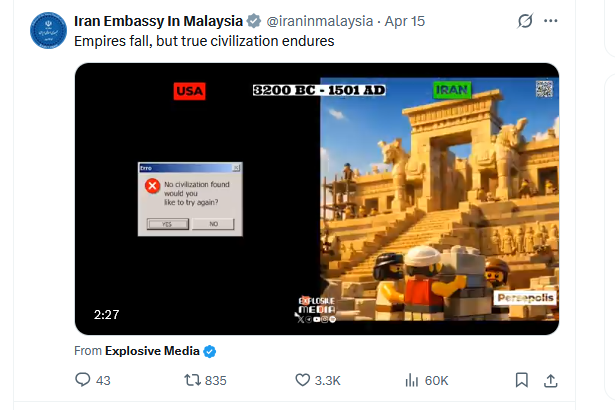
Task: Click the 835 repost count
Action: [x=216, y=381]
